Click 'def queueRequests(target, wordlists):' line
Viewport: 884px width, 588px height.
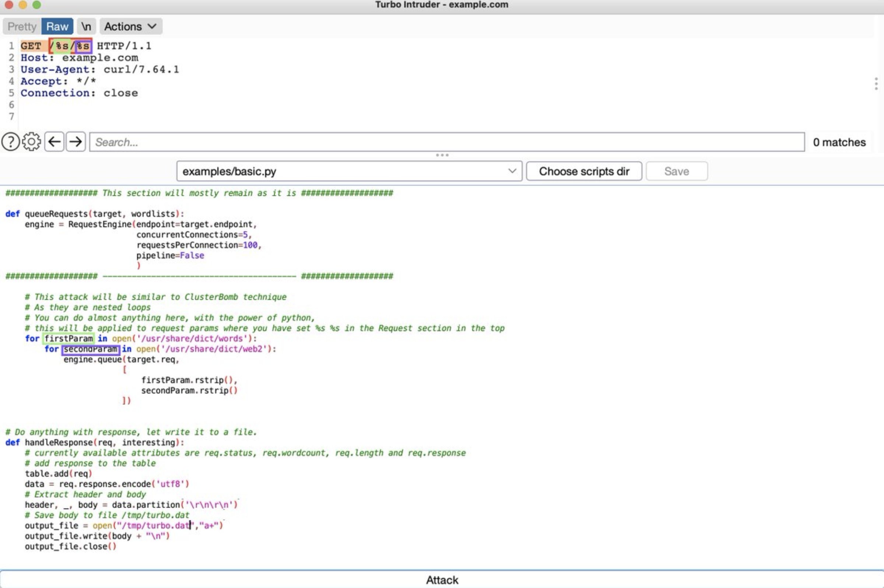pyautogui.click(x=95, y=214)
